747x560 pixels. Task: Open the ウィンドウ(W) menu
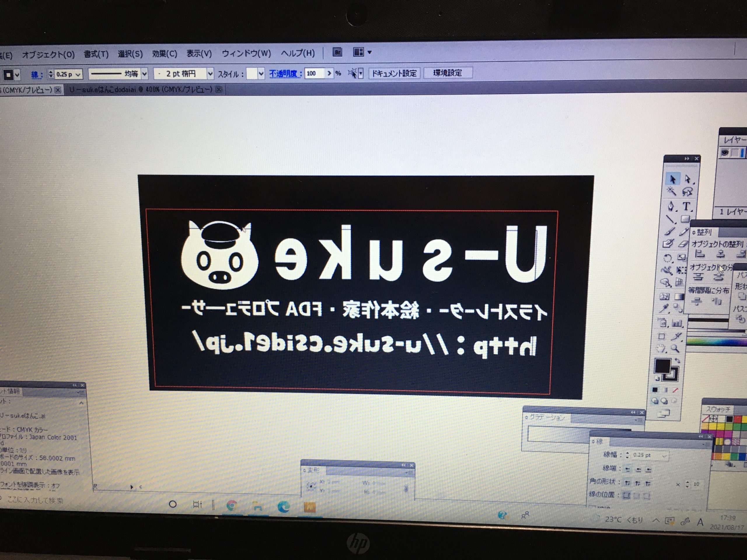click(246, 53)
